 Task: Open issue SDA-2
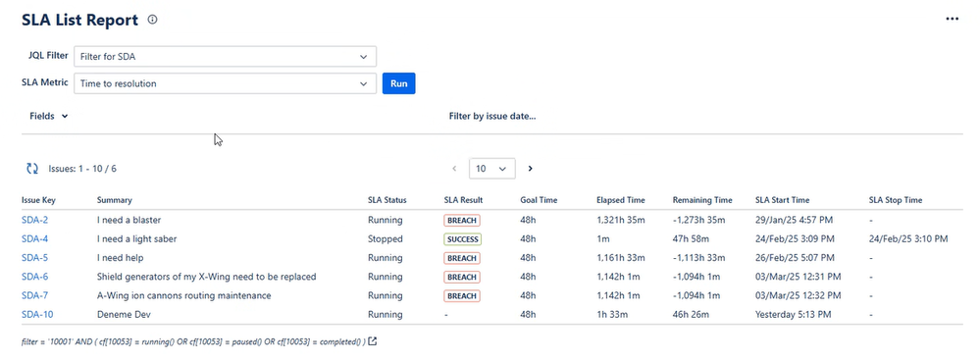click(x=35, y=220)
